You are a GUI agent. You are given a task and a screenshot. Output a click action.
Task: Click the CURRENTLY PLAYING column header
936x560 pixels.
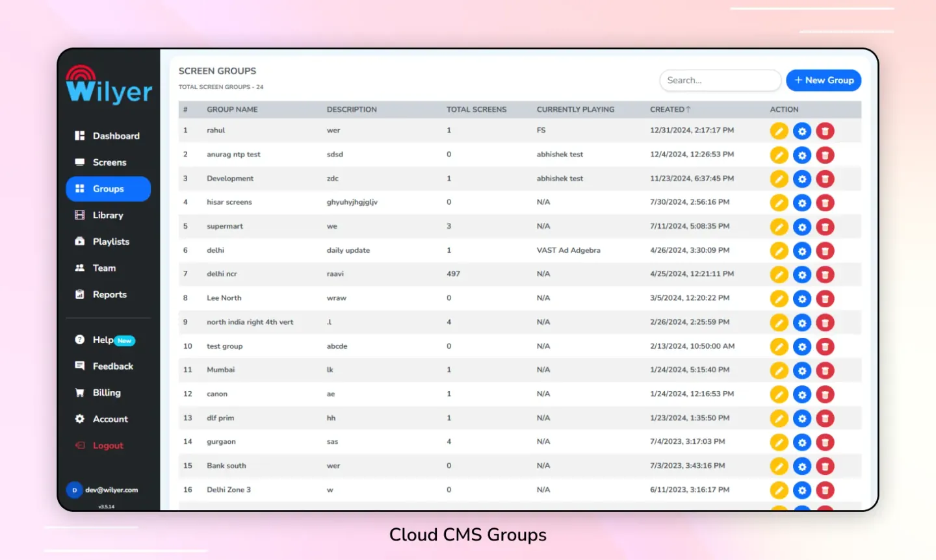point(575,110)
